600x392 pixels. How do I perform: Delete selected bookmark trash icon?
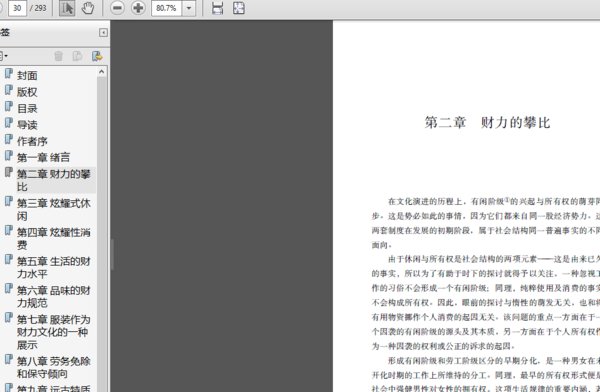pos(59,56)
